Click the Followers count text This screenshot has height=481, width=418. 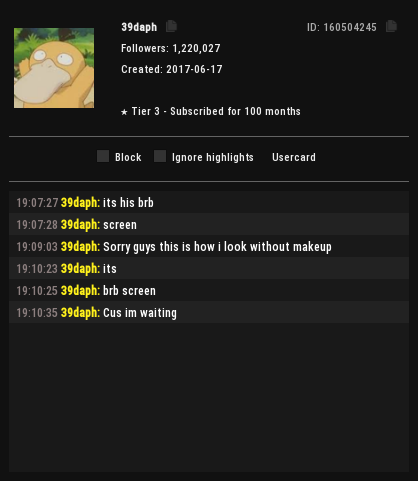(171, 48)
